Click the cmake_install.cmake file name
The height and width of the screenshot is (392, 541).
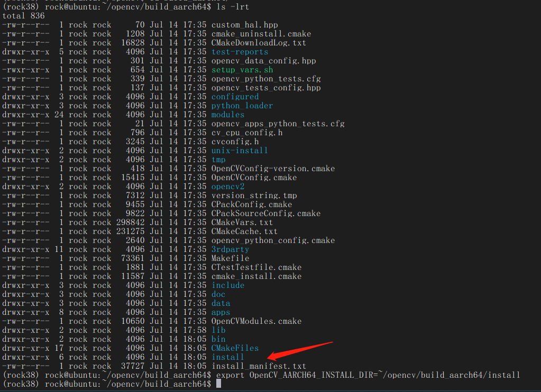[x=256, y=276]
